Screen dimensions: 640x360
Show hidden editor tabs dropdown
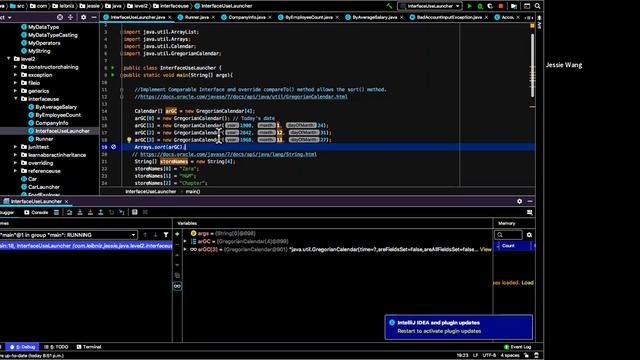pos(529,18)
